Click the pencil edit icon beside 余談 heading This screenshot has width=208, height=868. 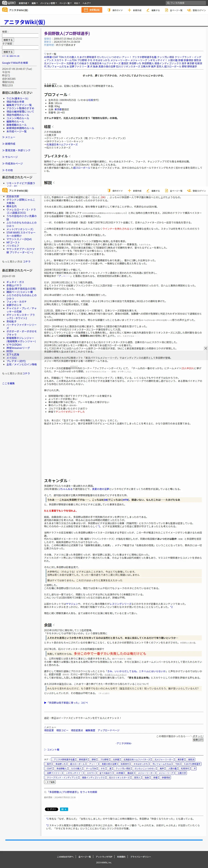coord(54,625)
